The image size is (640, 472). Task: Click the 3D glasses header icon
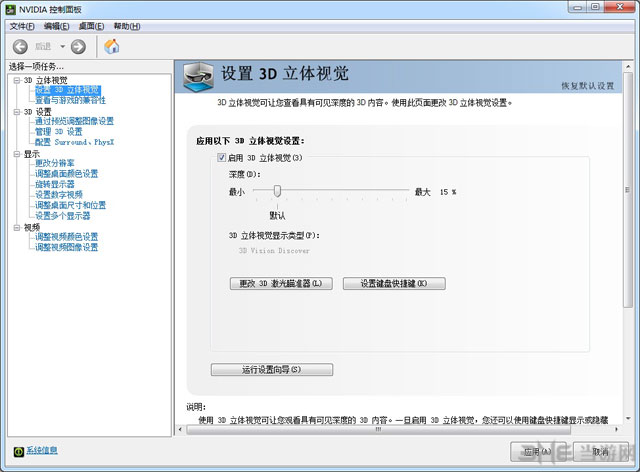point(198,76)
